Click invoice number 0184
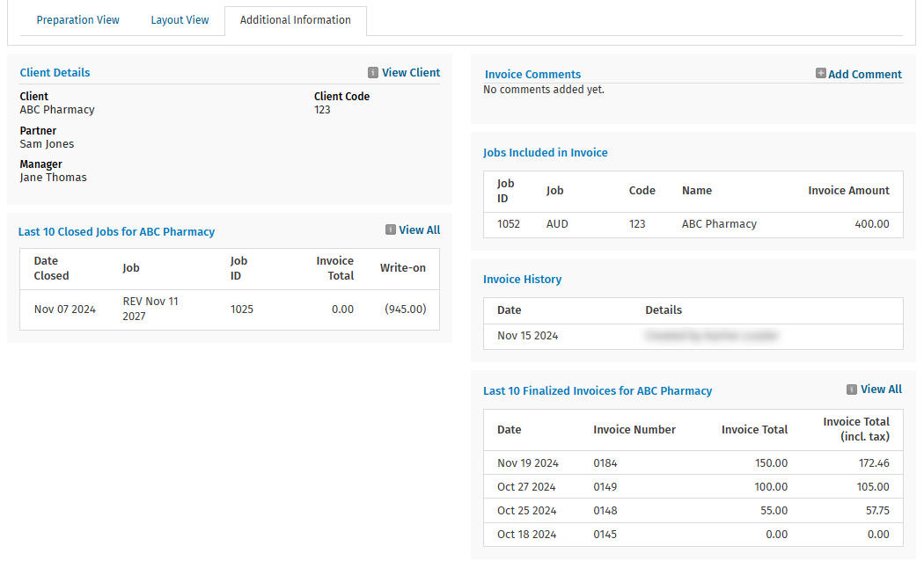924x568 pixels. point(605,463)
